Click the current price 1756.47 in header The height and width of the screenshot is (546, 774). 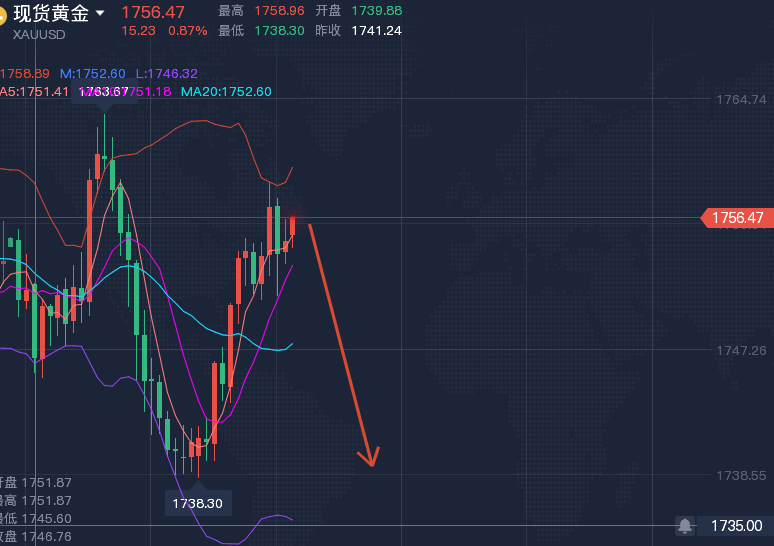pos(153,12)
